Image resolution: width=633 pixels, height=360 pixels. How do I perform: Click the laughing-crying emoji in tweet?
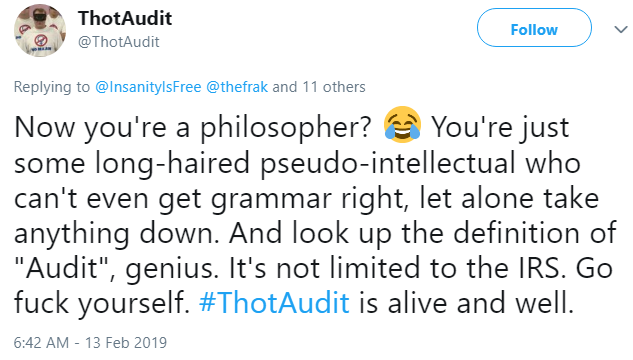[402, 125]
